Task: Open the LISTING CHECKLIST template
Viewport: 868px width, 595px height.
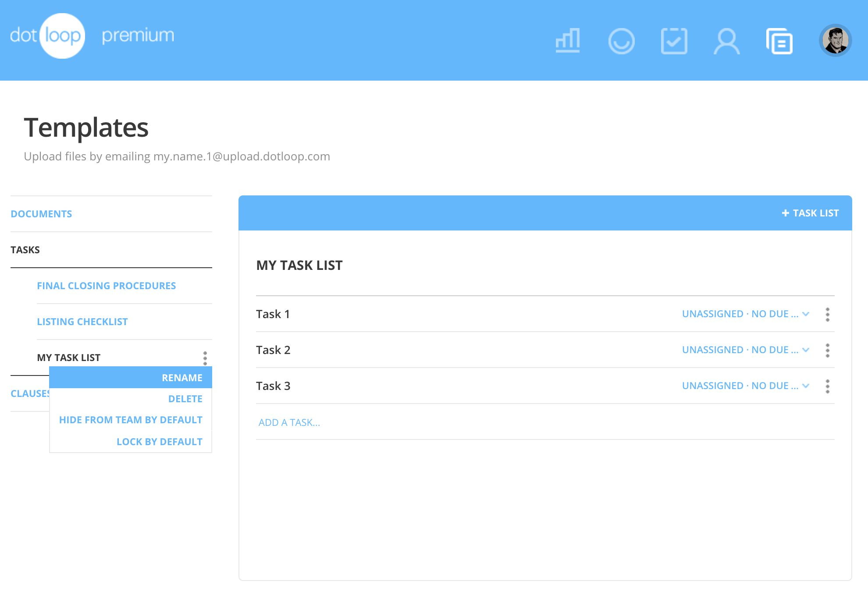Action: click(82, 321)
